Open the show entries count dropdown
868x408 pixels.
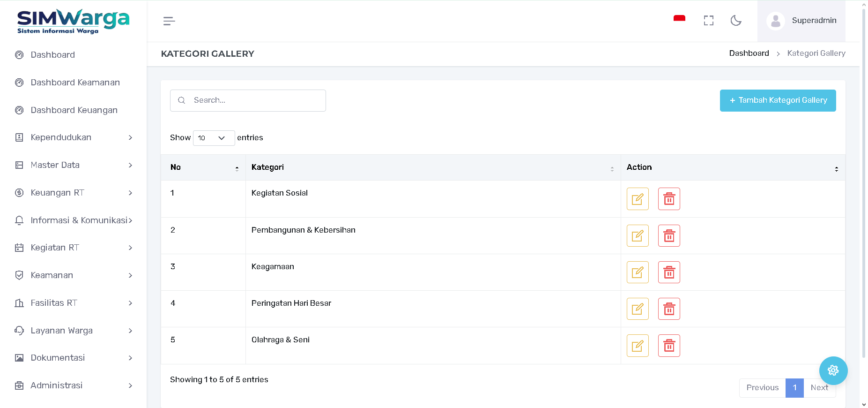(x=214, y=138)
